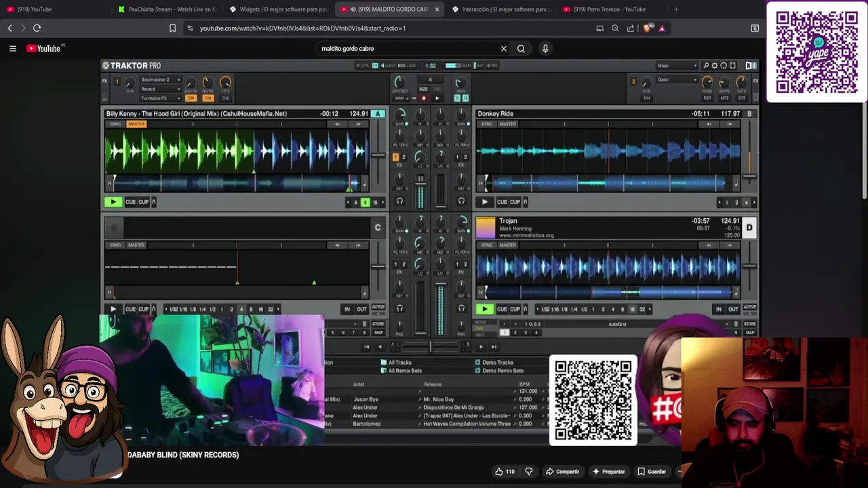Open FX unit 1 Beatmasher 2 dropdown

(x=160, y=80)
